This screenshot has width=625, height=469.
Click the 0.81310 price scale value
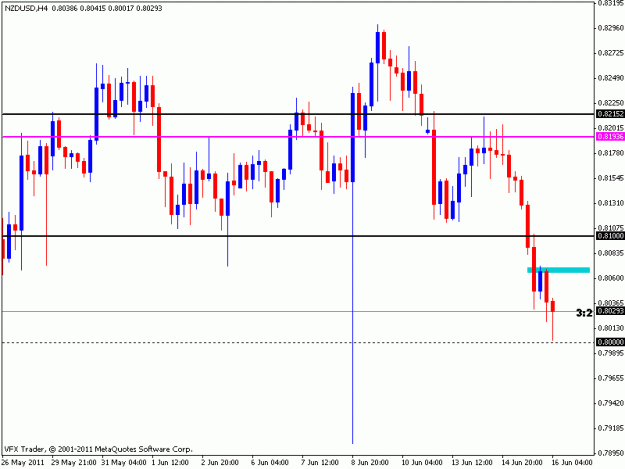[x=611, y=203]
